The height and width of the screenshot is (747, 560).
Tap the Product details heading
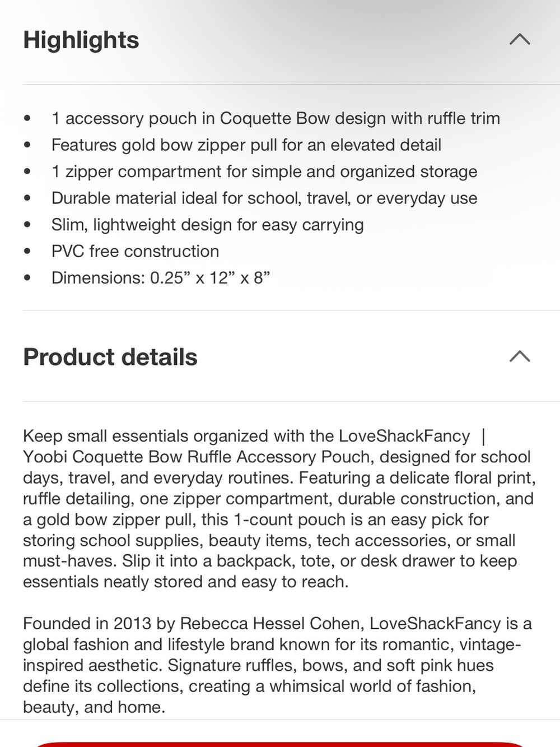(x=110, y=357)
